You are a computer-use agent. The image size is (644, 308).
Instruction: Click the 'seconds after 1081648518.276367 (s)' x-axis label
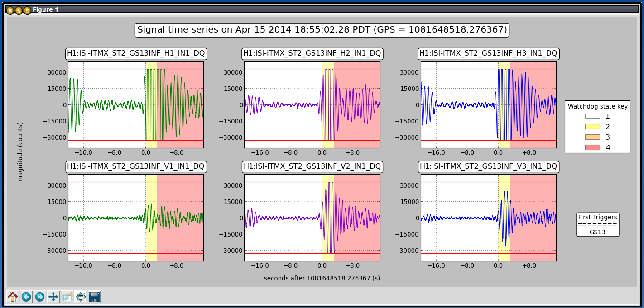322,278
